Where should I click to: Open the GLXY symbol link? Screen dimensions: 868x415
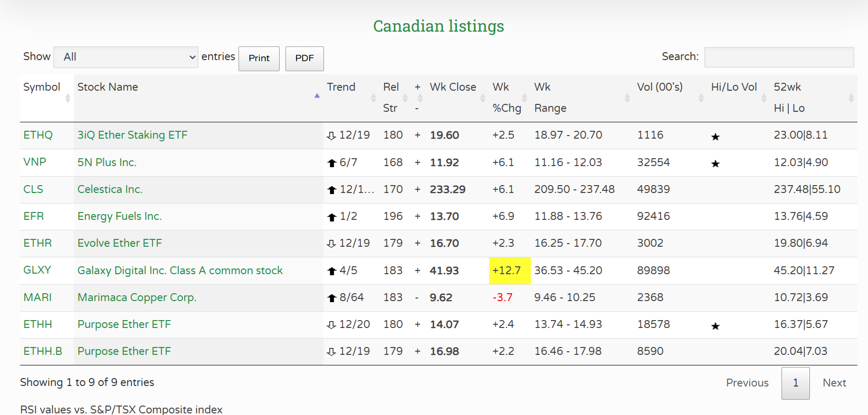37,270
